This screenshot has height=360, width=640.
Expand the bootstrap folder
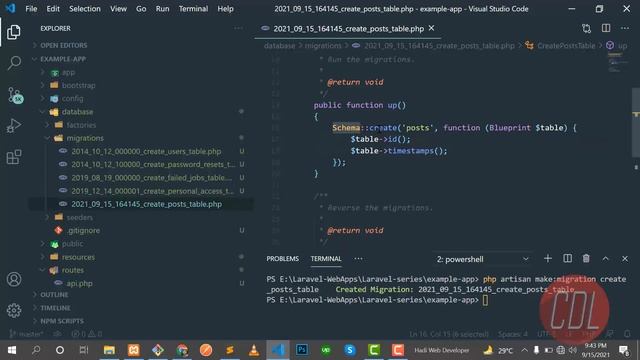(x=78, y=85)
